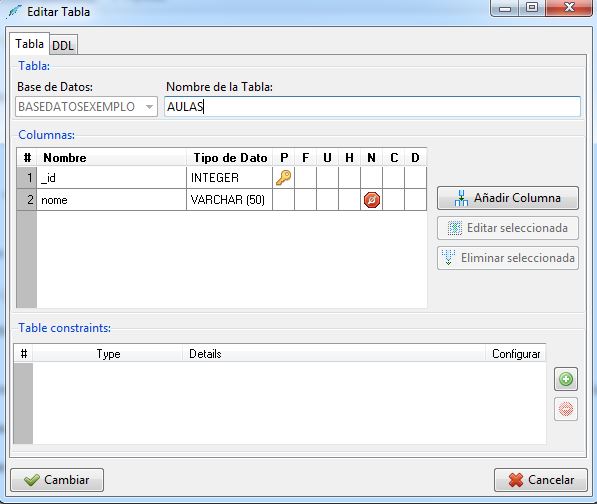Click the Nombre column header
This screenshot has height=504, width=597.
tap(112, 157)
